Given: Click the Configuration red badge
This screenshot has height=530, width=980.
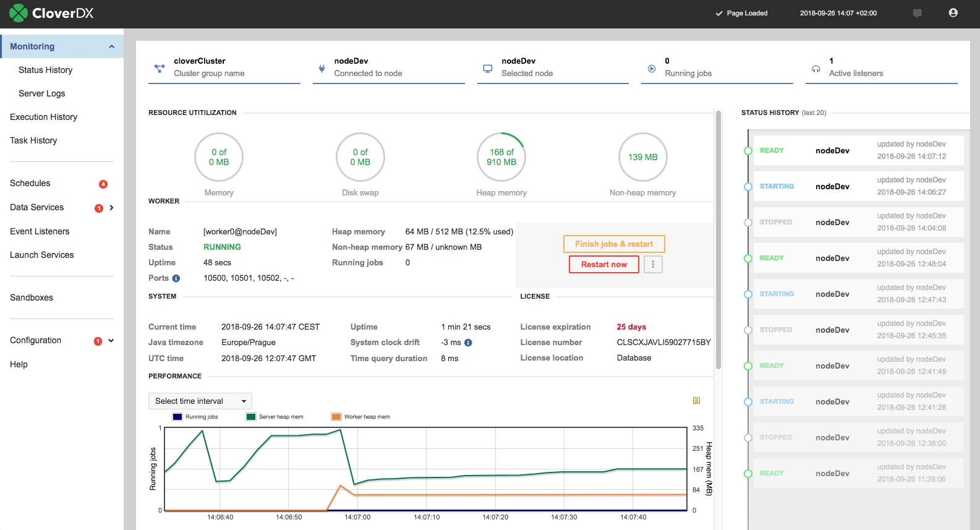Looking at the screenshot, I should tap(98, 341).
